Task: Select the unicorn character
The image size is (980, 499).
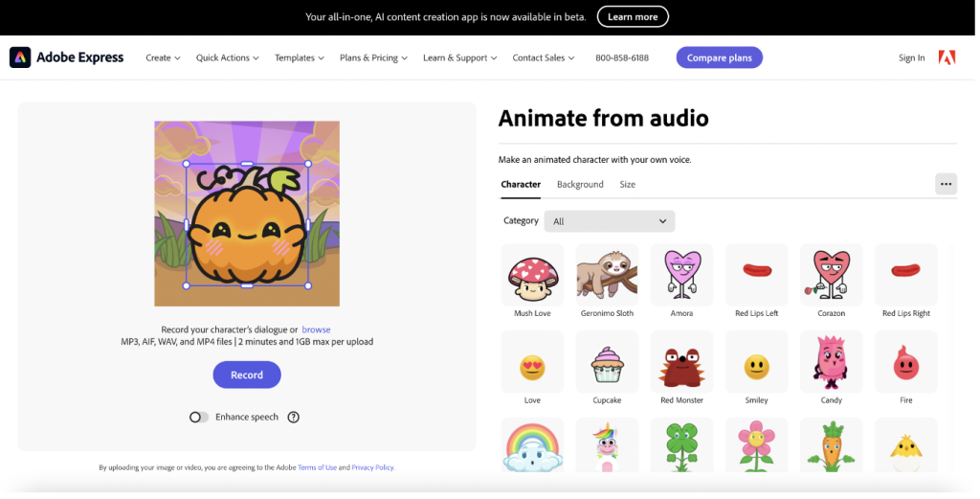Action: tap(607, 445)
